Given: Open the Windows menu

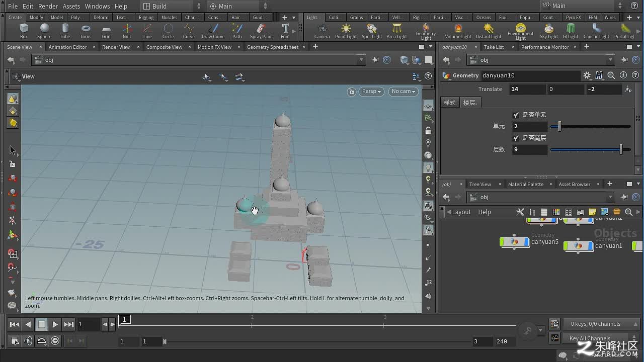Looking at the screenshot, I should (x=97, y=6).
